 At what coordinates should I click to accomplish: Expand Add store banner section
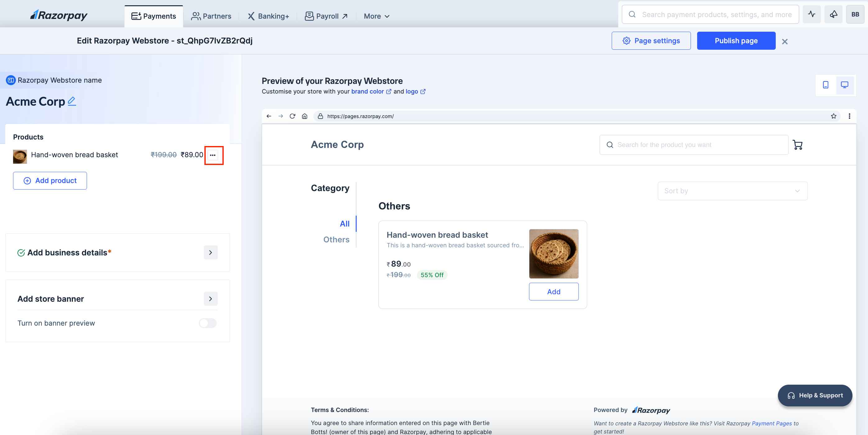(x=211, y=299)
